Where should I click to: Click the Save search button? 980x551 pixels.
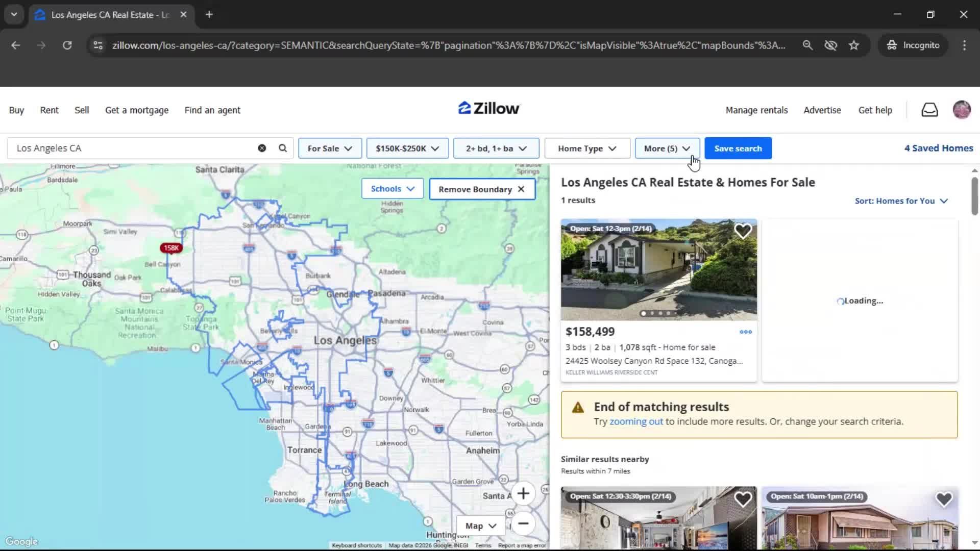[x=738, y=148]
